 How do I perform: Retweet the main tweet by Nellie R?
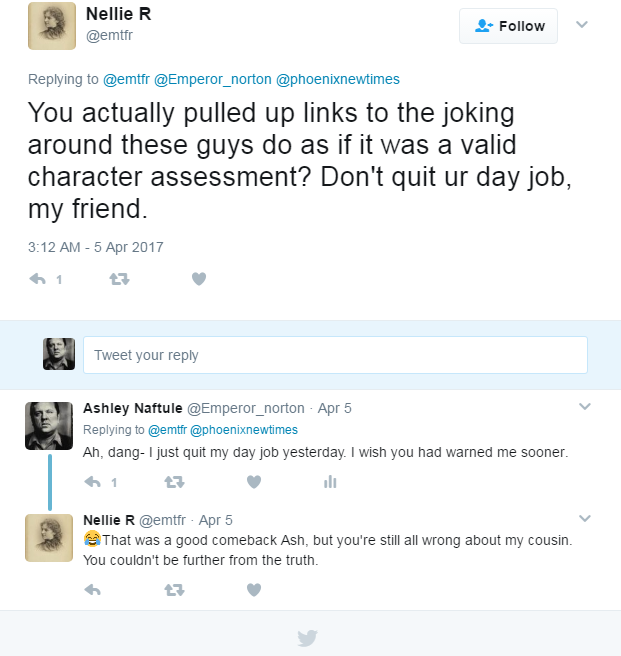[119, 280]
